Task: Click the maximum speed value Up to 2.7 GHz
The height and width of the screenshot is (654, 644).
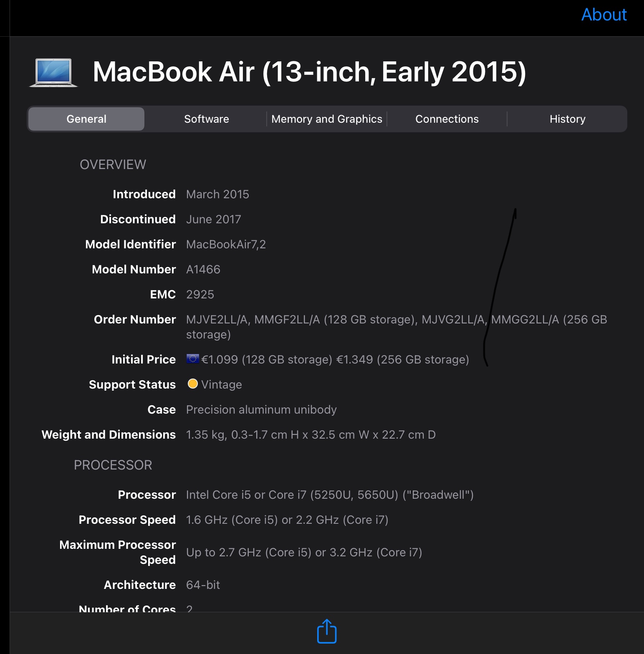Action: point(304,553)
